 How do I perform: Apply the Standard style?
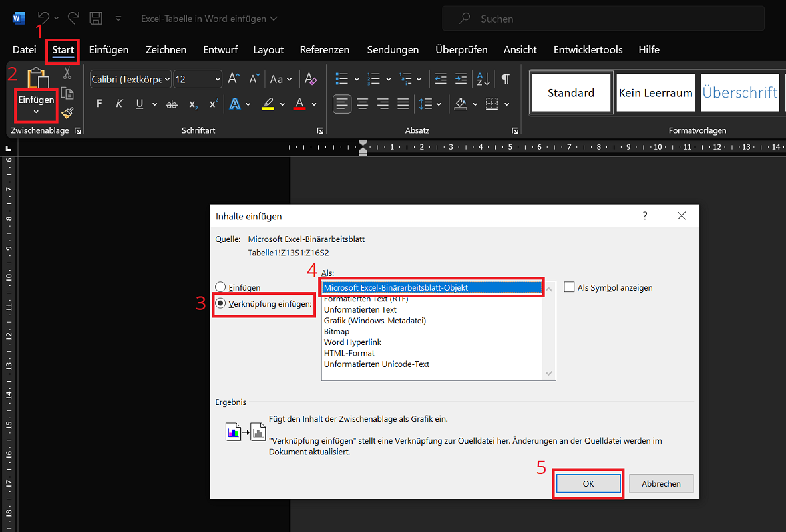pyautogui.click(x=571, y=92)
